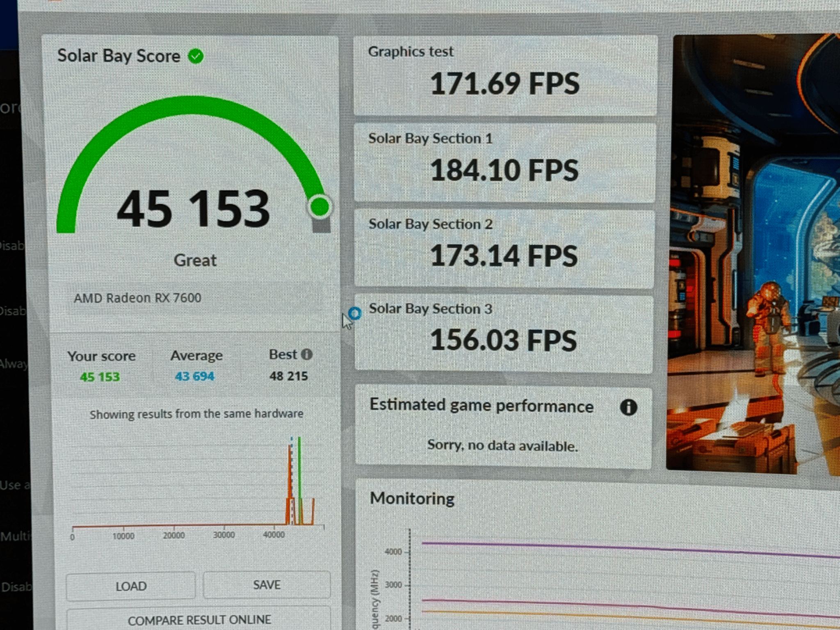Image resolution: width=840 pixels, height=630 pixels.
Task: Click the Solar Bay Section 2 173.14 FPS value
Action: 504,256
